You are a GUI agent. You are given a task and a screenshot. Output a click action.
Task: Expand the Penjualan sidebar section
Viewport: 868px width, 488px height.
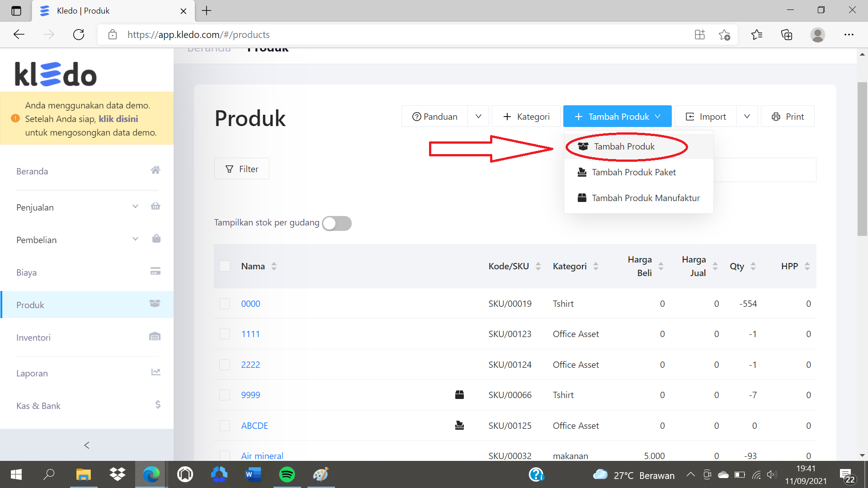(135, 206)
